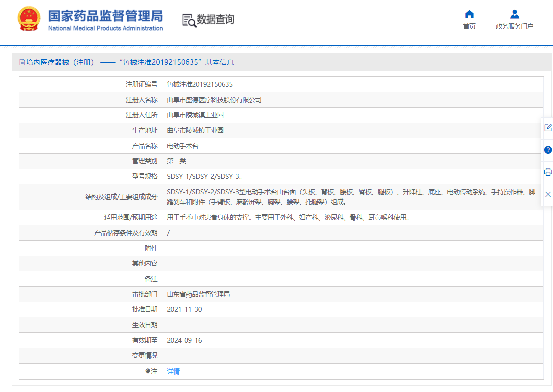
Task: Select approval date 2021-11-30
Action: pyautogui.click(x=184, y=309)
